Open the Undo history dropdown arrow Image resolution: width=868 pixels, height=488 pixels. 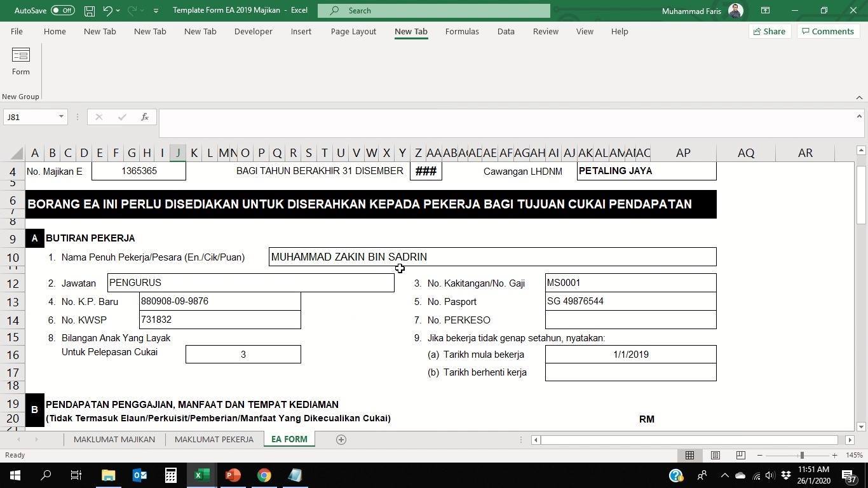point(118,11)
